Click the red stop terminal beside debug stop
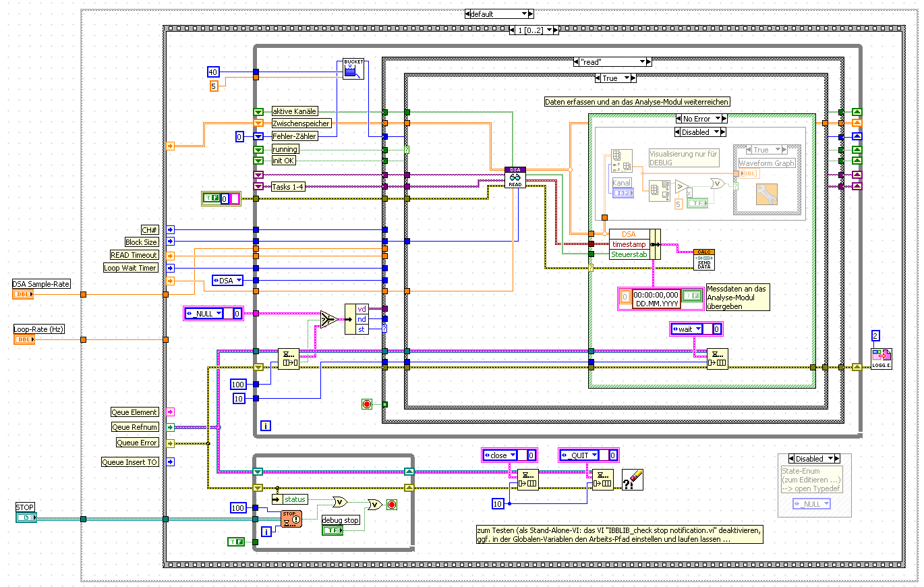 [392, 504]
